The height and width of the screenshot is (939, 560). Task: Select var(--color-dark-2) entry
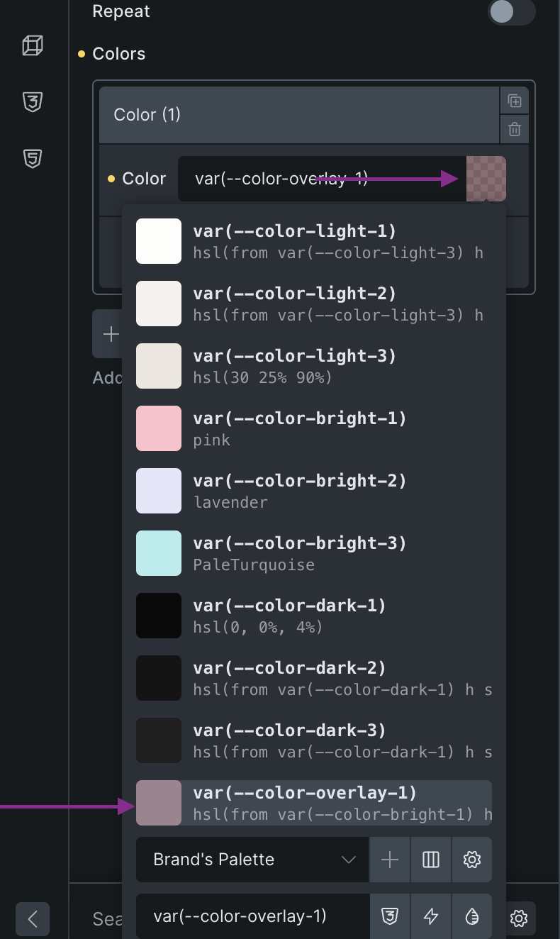click(313, 678)
